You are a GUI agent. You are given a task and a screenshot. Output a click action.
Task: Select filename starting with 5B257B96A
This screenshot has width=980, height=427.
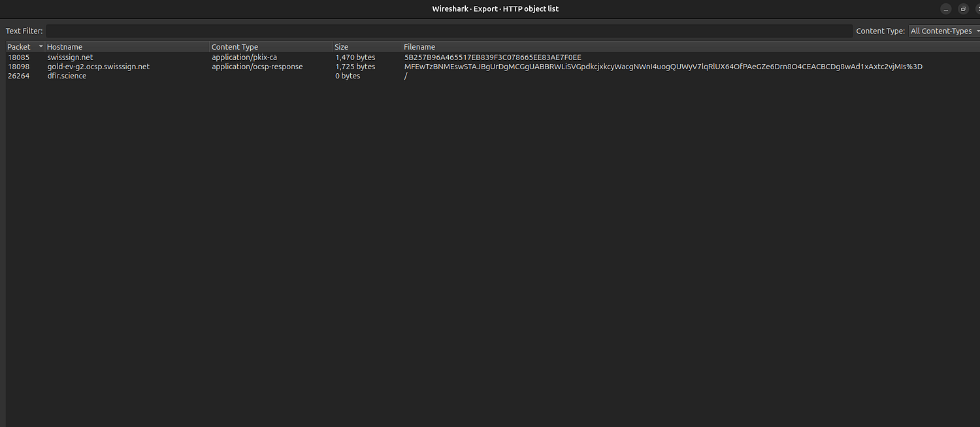click(493, 57)
